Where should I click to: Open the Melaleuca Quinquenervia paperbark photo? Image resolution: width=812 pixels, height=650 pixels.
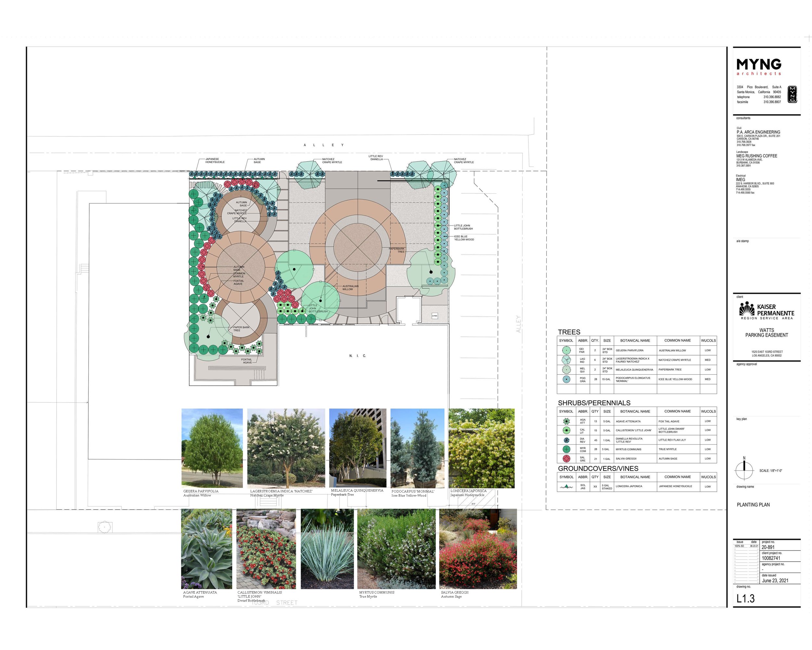point(358,448)
